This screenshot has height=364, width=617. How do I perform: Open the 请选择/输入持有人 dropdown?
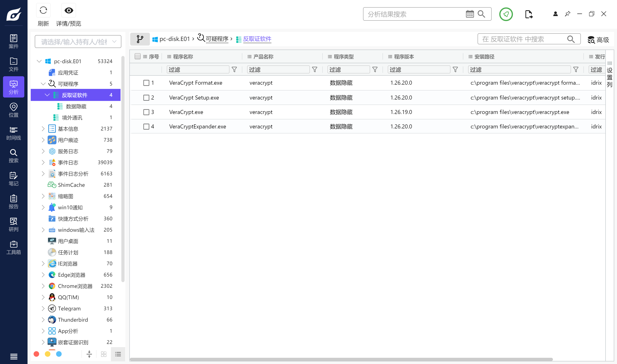(78, 42)
